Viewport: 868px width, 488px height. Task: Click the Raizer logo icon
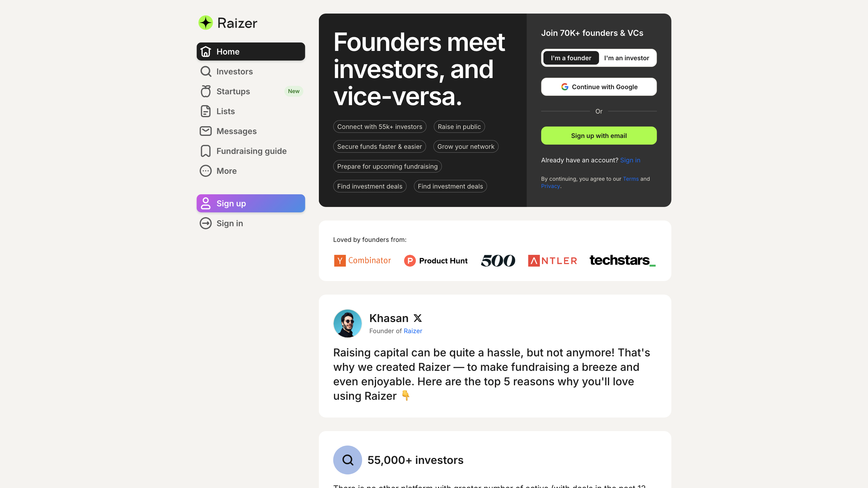pyautogui.click(x=206, y=23)
